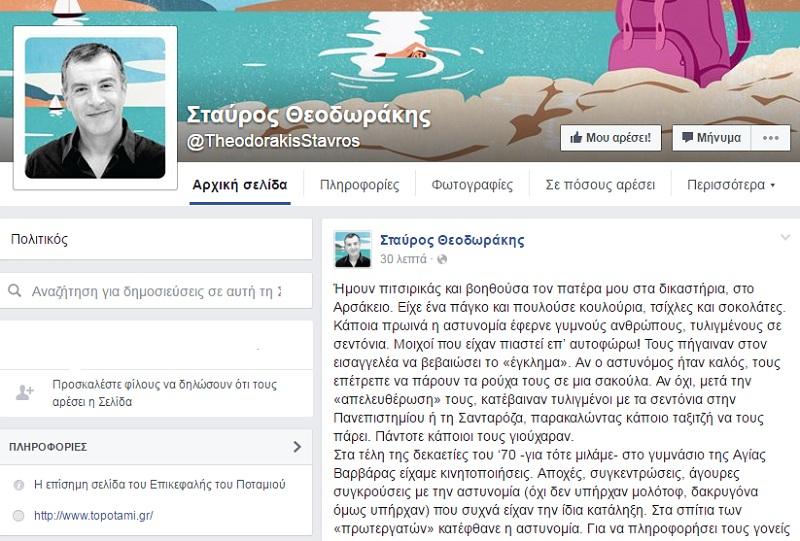This screenshot has height=541, width=800.
Task: Click the globe icon beside topotami.gr link
Action: point(19,515)
